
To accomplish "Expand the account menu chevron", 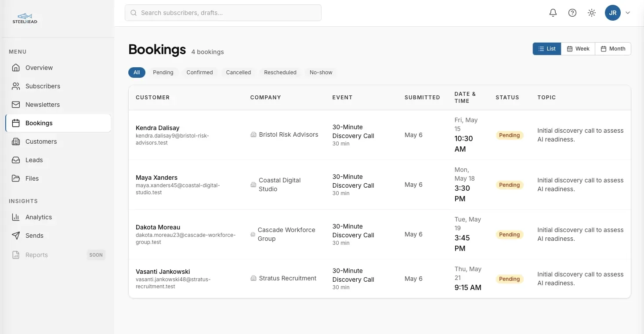I will click(628, 13).
